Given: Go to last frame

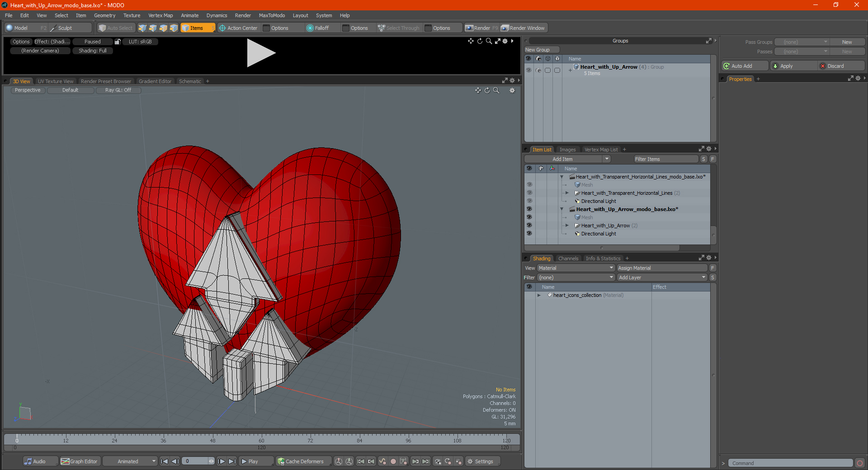Looking at the screenshot, I should pos(232,461).
